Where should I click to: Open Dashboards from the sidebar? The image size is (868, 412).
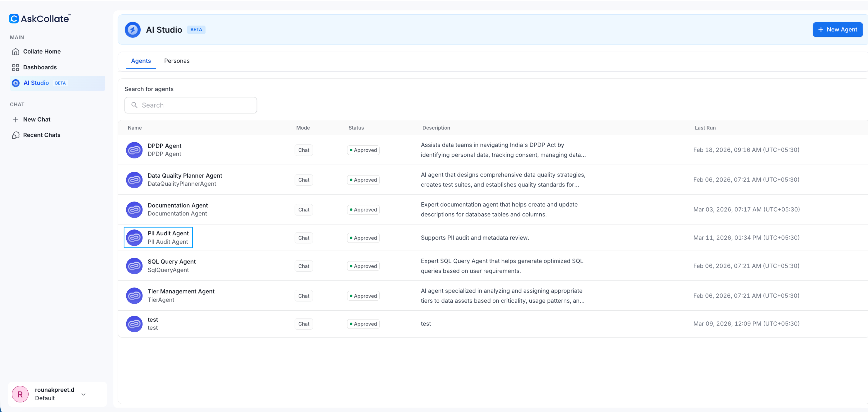pos(39,67)
